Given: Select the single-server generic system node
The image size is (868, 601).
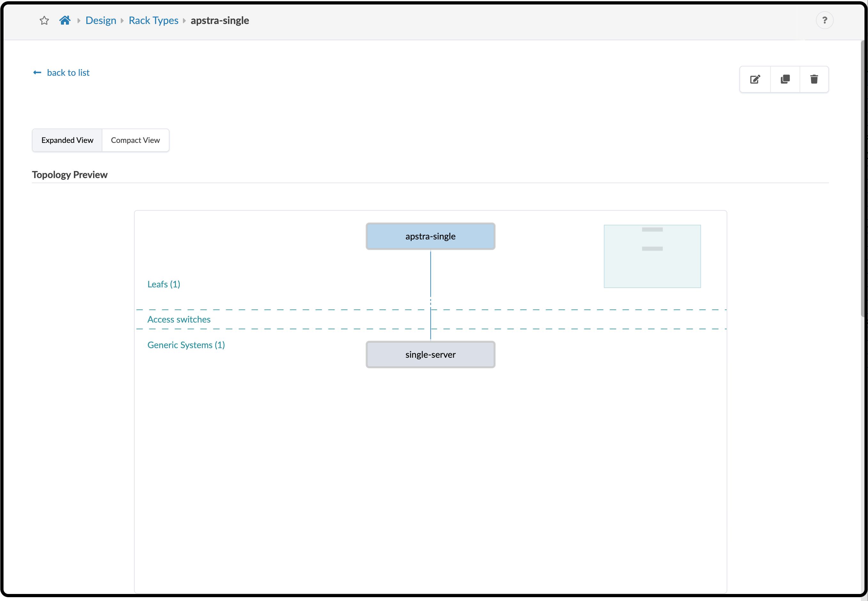Looking at the screenshot, I should 430,354.
